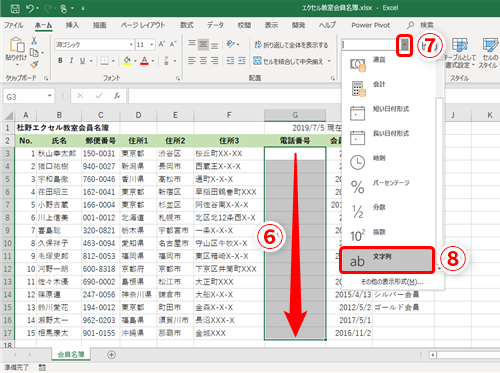Click the Undo icon
The height and width of the screenshot is (373, 500).
30,8
